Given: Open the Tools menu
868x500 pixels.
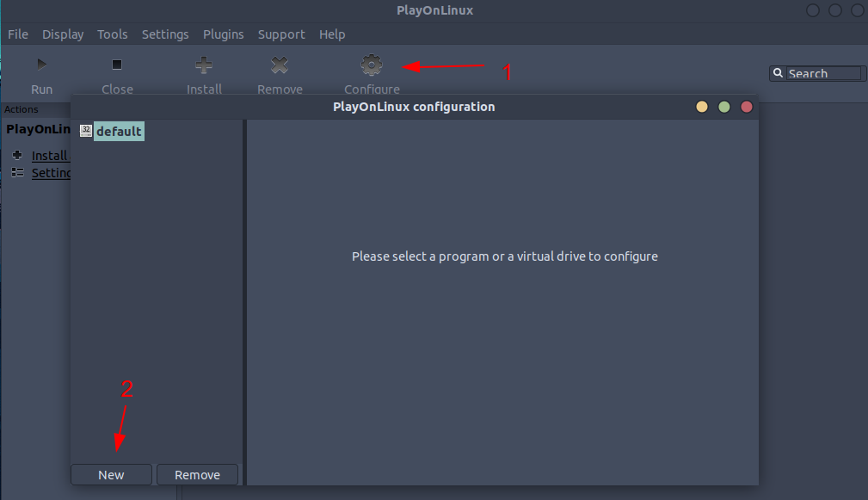Looking at the screenshot, I should click(x=112, y=34).
